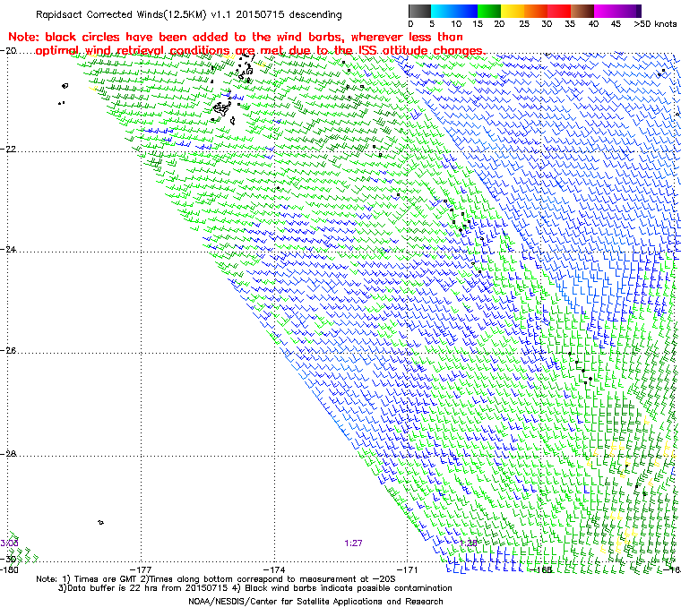The width and height of the screenshot is (681, 616).
Task: Click the '3:03' swath time label
Action: click(9, 543)
